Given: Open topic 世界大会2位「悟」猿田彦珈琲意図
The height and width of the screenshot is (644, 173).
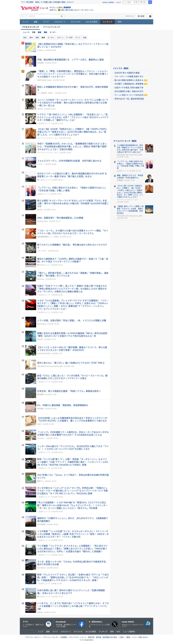Looking at the screenshot, I should (129, 99).
